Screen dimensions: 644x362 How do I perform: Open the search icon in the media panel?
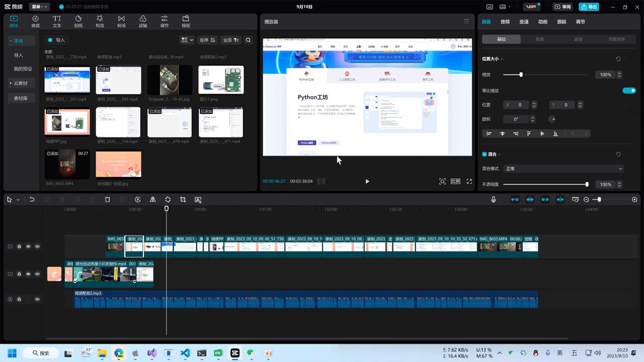click(x=249, y=40)
